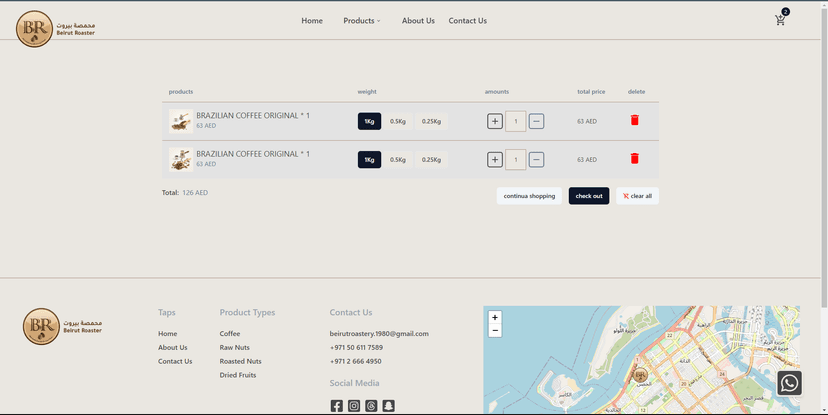828x415 pixels.
Task: Open the Instagram social media icon
Action: click(354, 406)
